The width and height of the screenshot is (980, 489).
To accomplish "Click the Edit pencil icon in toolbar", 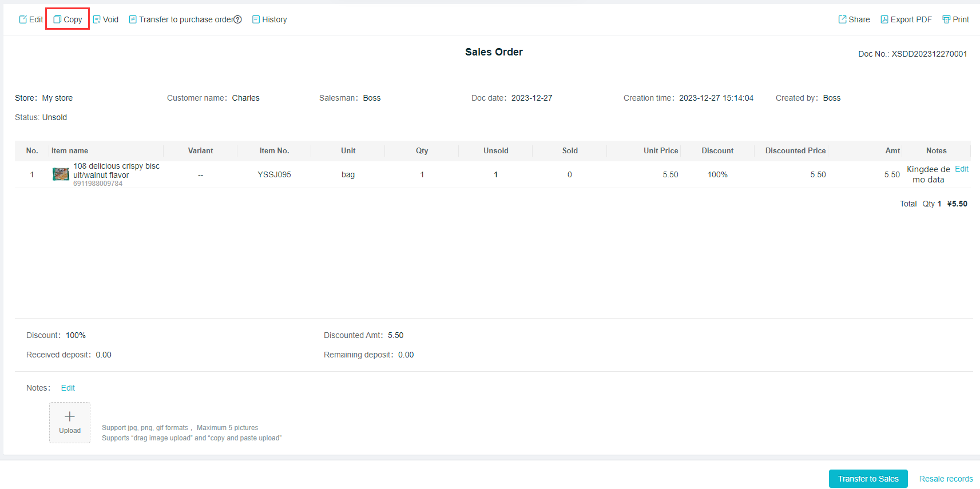I will [x=23, y=19].
